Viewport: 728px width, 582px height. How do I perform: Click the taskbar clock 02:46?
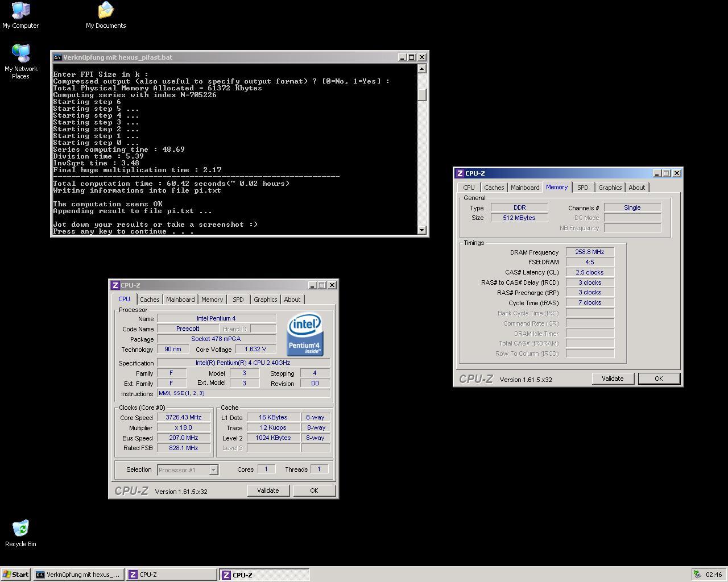(x=714, y=575)
